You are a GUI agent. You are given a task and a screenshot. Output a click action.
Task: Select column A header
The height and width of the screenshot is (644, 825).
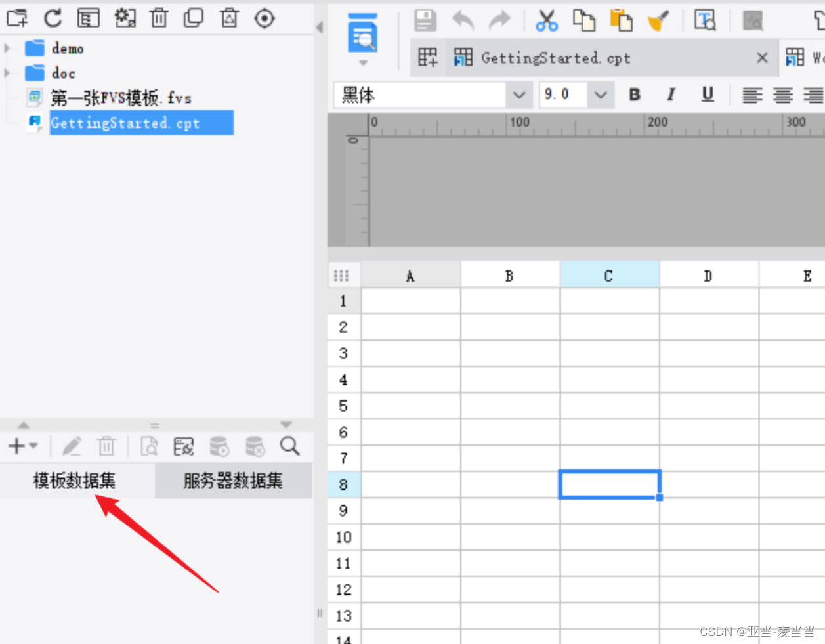411,276
